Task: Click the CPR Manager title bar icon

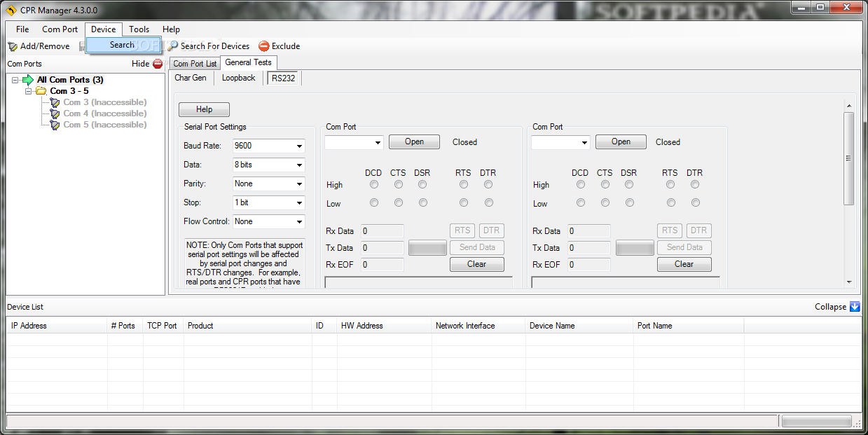Action: point(11,11)
